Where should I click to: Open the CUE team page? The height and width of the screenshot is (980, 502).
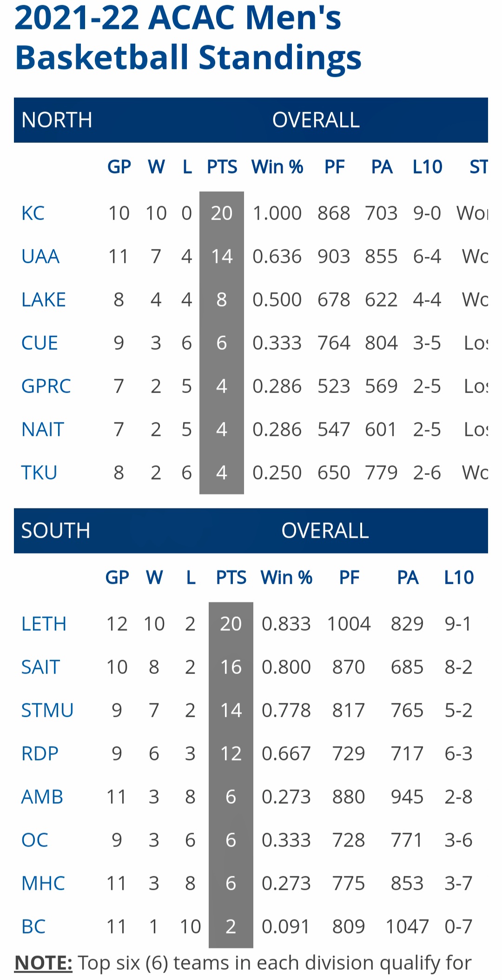click(40, 343)
